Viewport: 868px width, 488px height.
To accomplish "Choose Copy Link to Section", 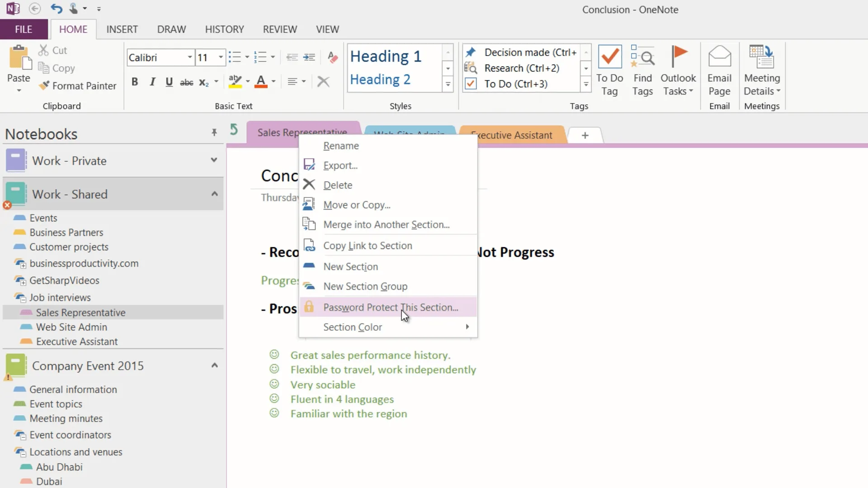I will coord(388,246).
